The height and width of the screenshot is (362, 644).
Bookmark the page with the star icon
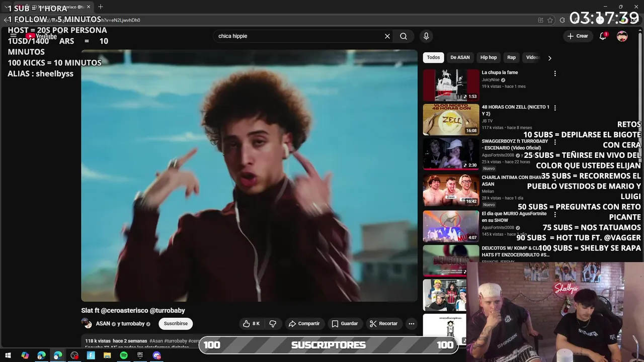[550, 20]
